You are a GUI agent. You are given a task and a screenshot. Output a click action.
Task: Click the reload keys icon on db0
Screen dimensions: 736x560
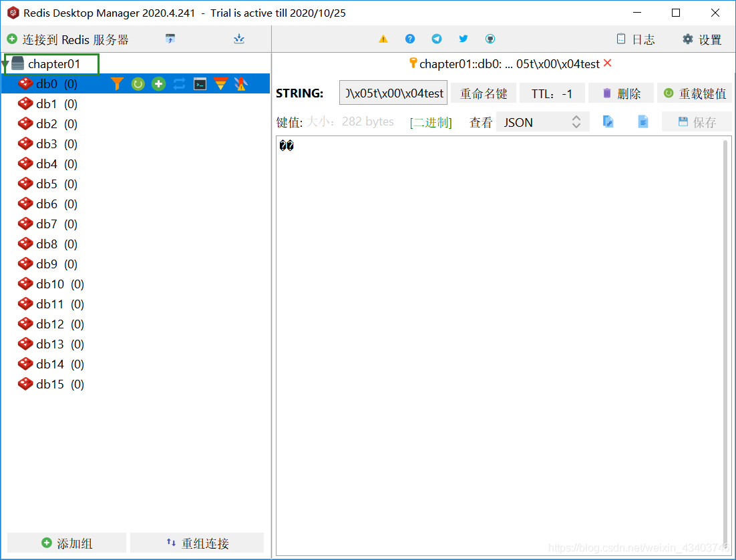click(138, 83)
